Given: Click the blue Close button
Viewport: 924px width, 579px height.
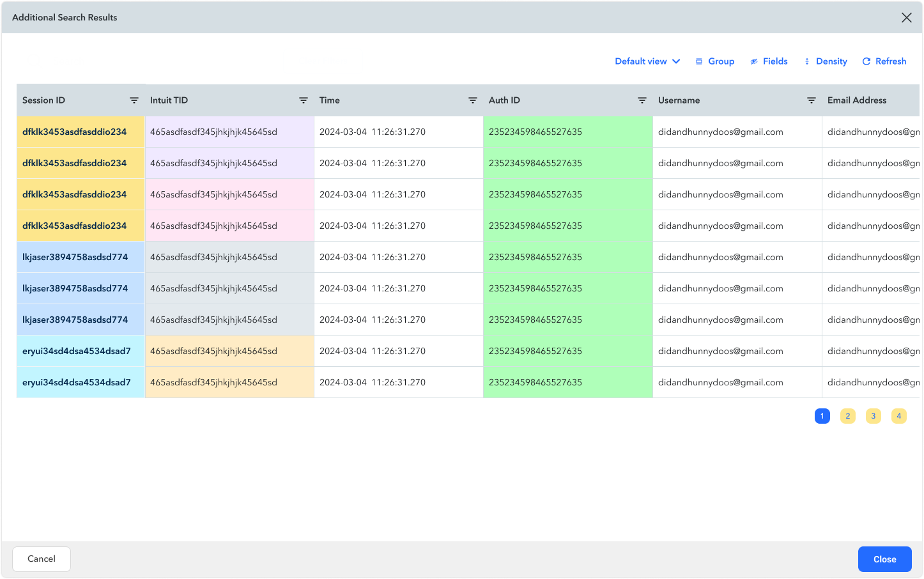Looking at the screenshot, I should point(884,559).
